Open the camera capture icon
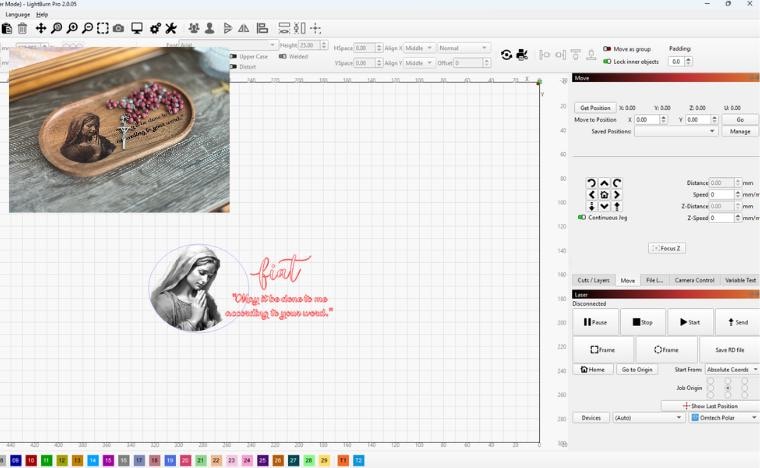Screen dimensions: 760x468 118,29
